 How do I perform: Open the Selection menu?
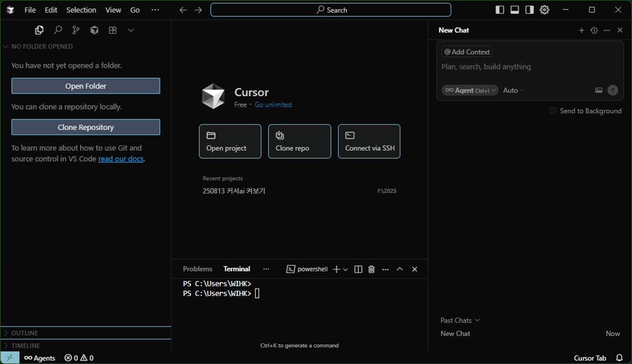coord(81,10)
